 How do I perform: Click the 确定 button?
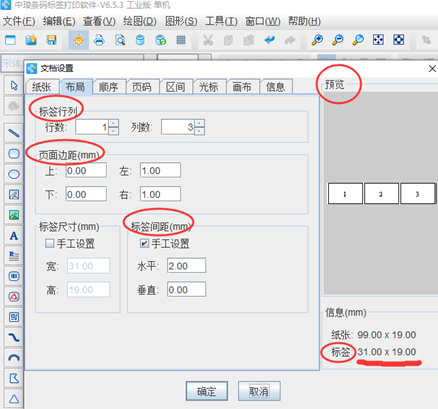[207, 391]
